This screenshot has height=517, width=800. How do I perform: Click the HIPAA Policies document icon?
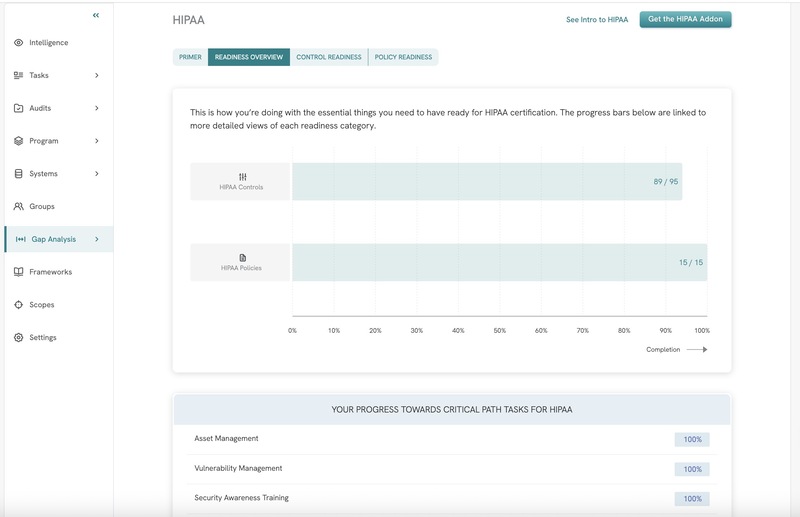tap(242, 258)
